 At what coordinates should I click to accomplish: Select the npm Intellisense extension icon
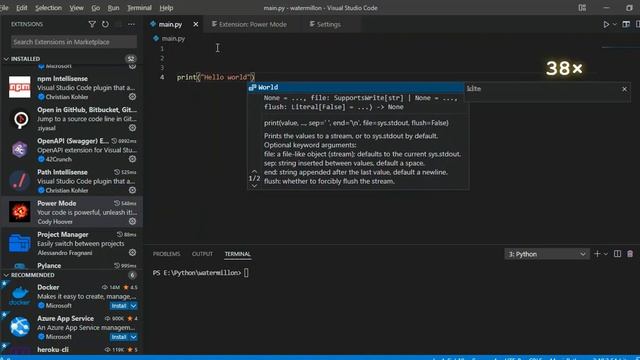pyautogui.click(x=20, y=87)
